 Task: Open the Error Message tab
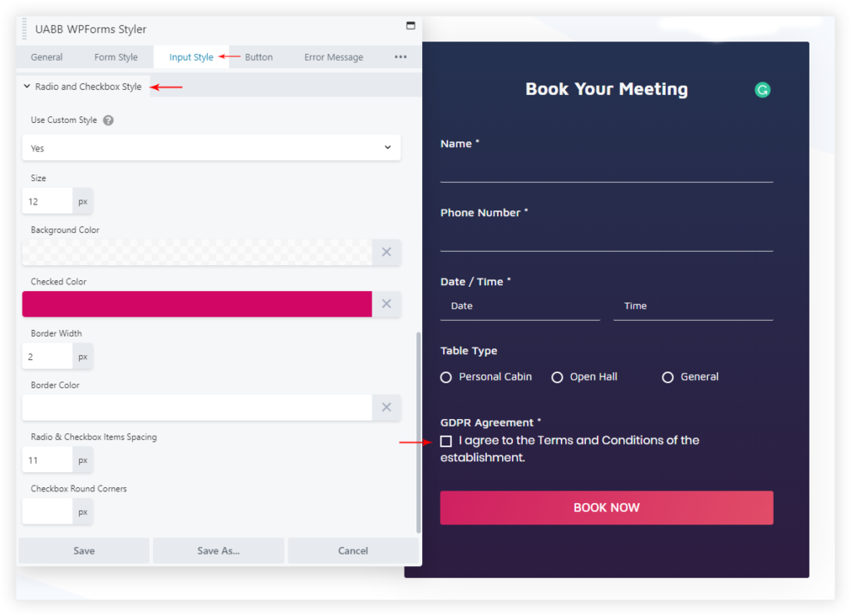pos(332,57)
